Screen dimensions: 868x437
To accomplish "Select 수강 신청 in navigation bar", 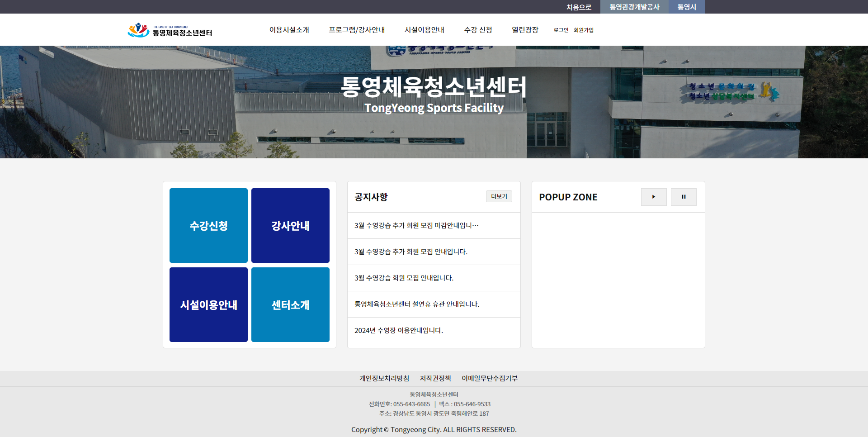I will [478, 30].
